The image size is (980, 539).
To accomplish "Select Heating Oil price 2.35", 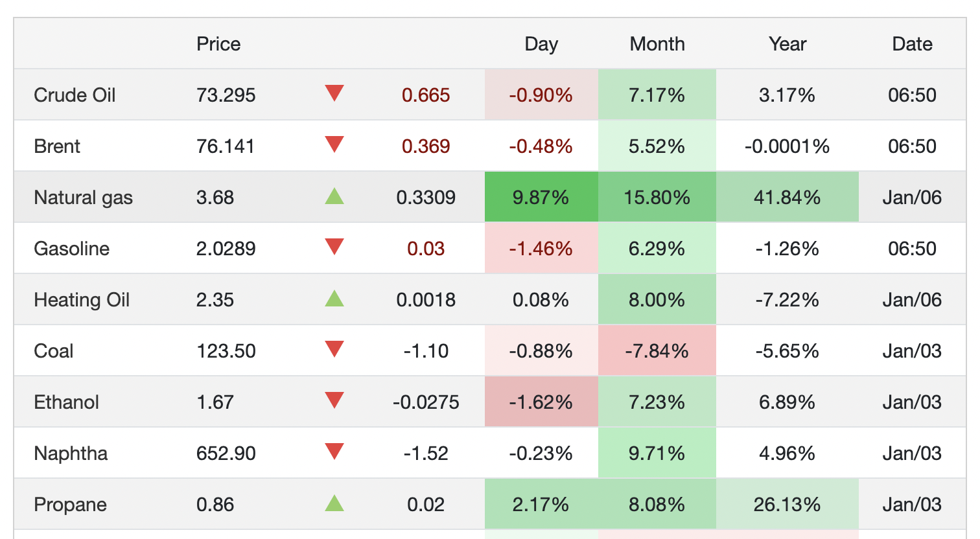I will (215, 300).
